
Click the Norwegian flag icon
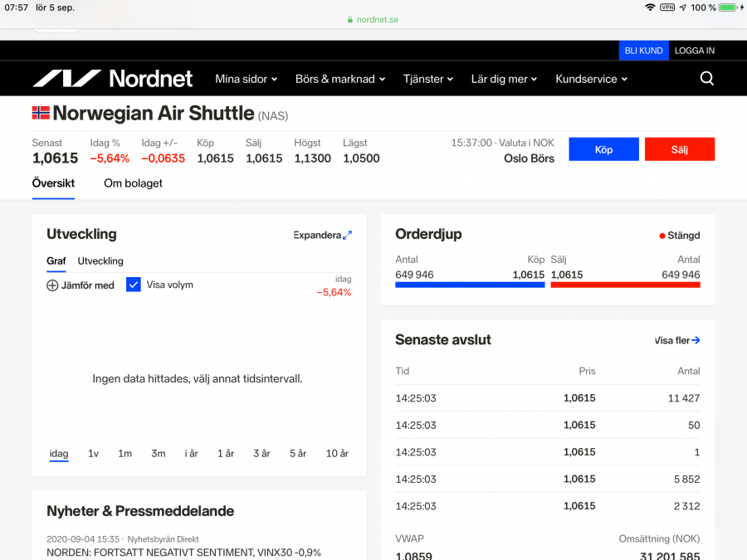41,113
